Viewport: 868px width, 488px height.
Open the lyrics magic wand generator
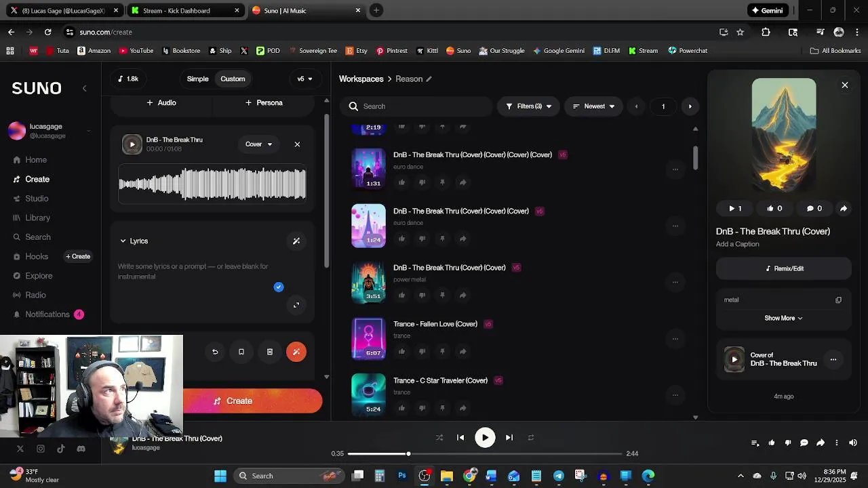coord(296,241)
